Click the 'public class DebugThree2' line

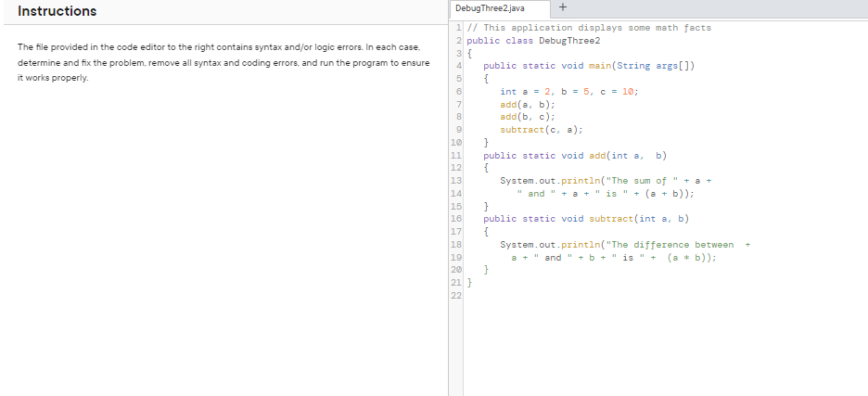point(533,41)
